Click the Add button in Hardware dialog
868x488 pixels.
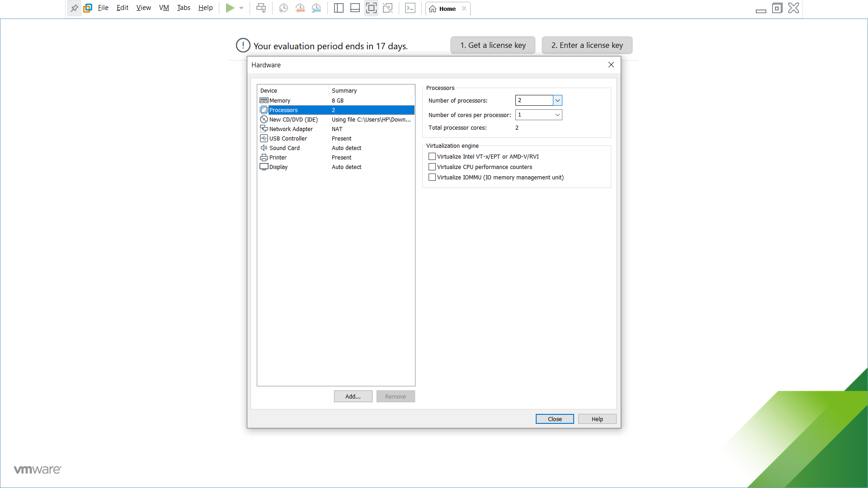pos(353,396)
